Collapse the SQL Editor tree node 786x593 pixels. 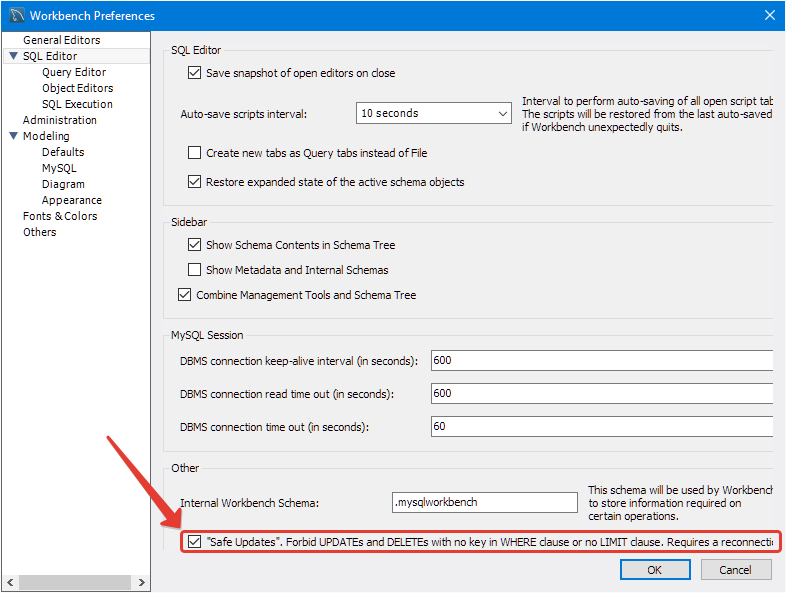[x=14, y=56]
